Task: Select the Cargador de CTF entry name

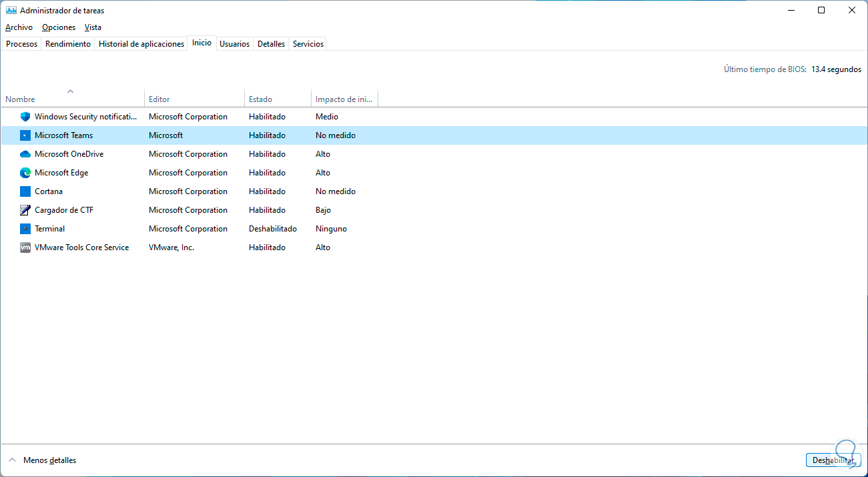Action: (x=64, y=210)
